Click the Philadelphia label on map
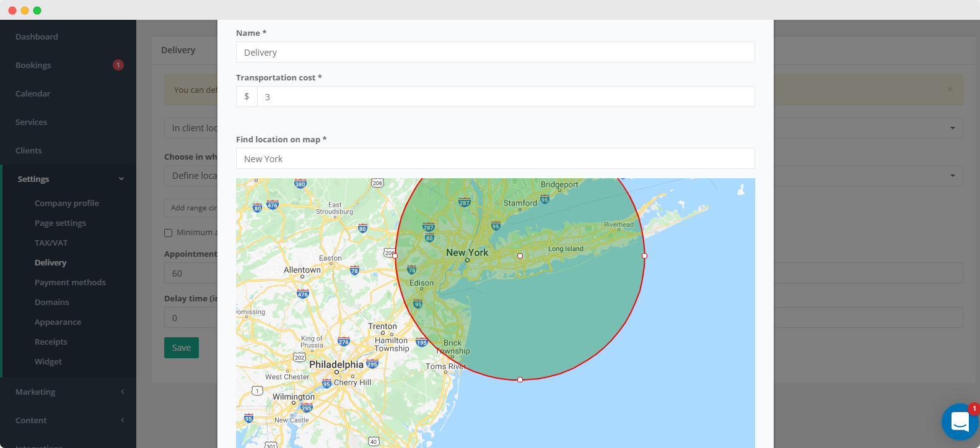The image size is (980, 448). (336, 364)
